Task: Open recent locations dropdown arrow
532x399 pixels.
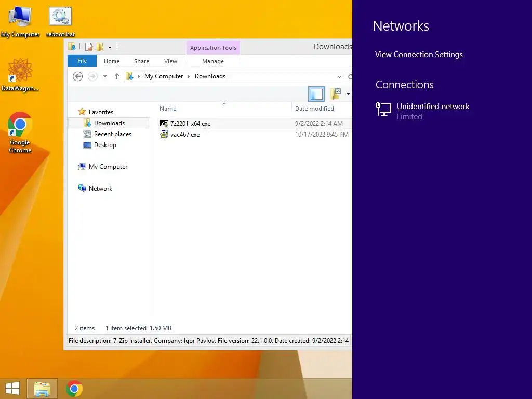Action: coord(105,76)
